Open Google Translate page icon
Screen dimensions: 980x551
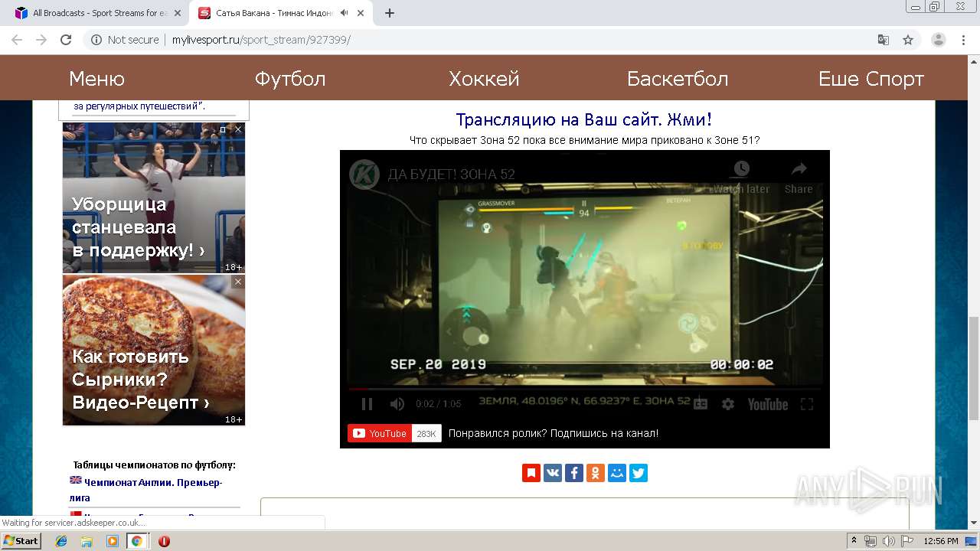coord(883,40)
